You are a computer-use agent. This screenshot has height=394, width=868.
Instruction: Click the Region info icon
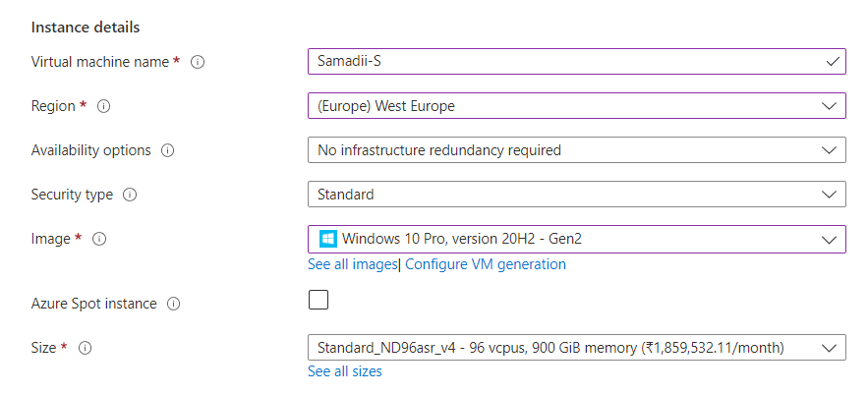[x=104, y=106]
